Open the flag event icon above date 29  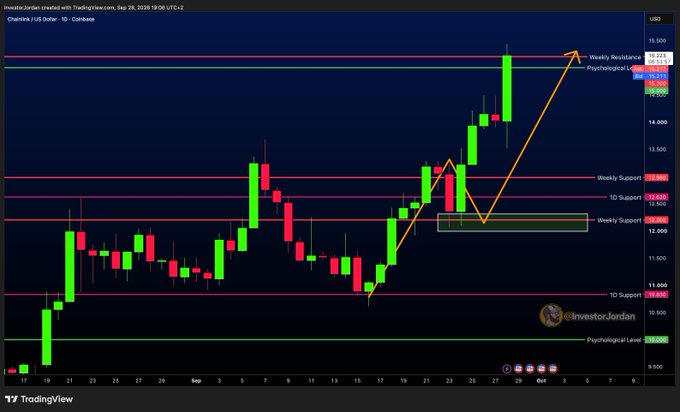point(518,369)
